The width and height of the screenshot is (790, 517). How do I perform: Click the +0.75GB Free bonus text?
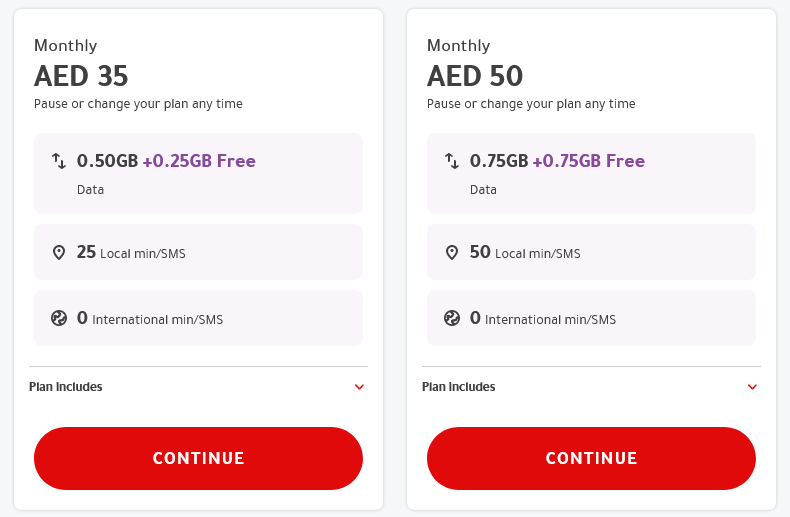[588, 161]
